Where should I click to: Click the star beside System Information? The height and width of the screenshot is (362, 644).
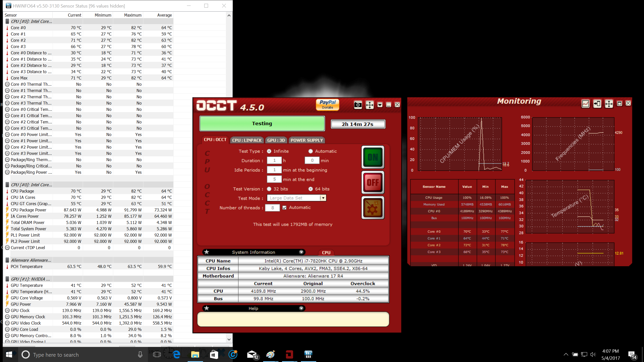tap(207, 252)
